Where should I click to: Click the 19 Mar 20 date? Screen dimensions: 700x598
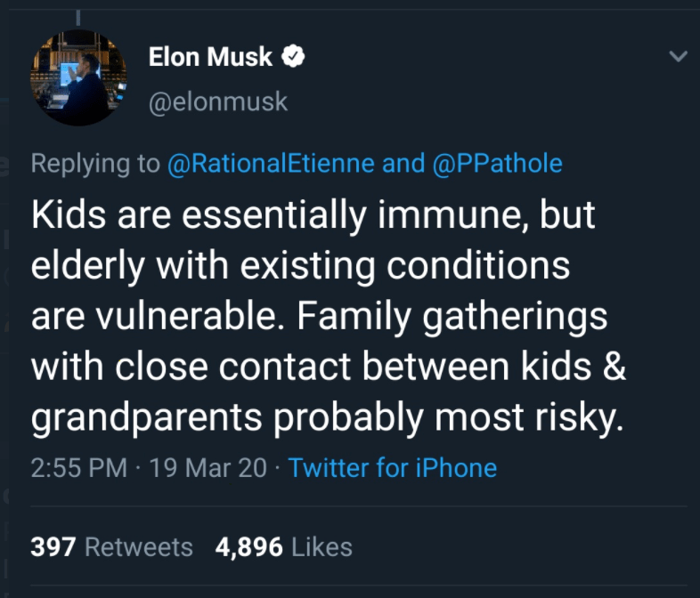[208, 467]
